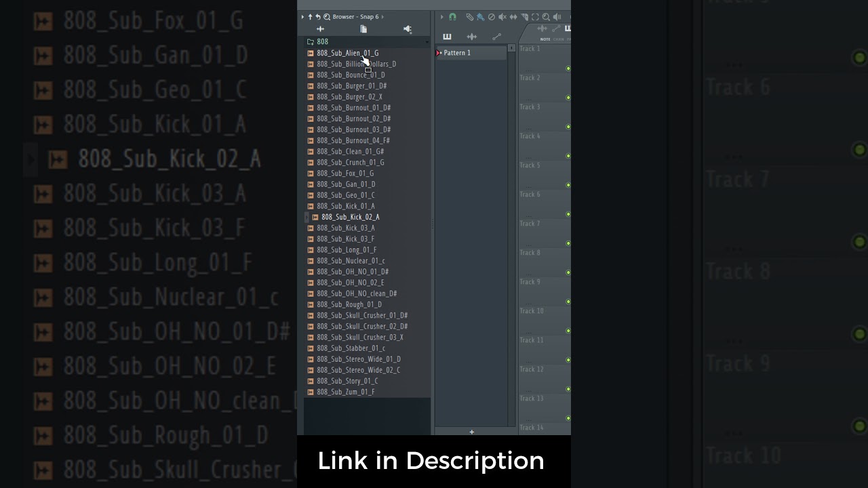868x488 pixels.
Task: Mute Track 8 with its green LED
Action: [x=568, y=272]
